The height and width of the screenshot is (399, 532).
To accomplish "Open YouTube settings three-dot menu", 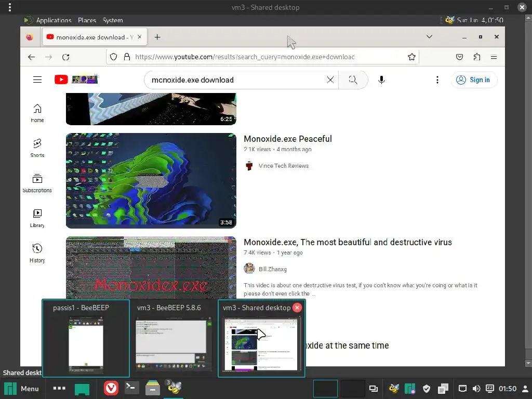I will pos(437,79).
